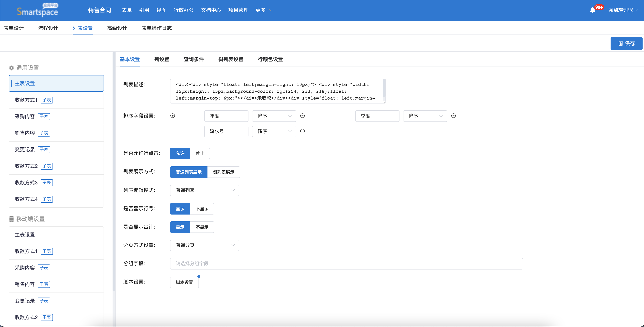Switch to 树列表展示 display mode
Screen dimensions: 644x327
pos(223,172)
